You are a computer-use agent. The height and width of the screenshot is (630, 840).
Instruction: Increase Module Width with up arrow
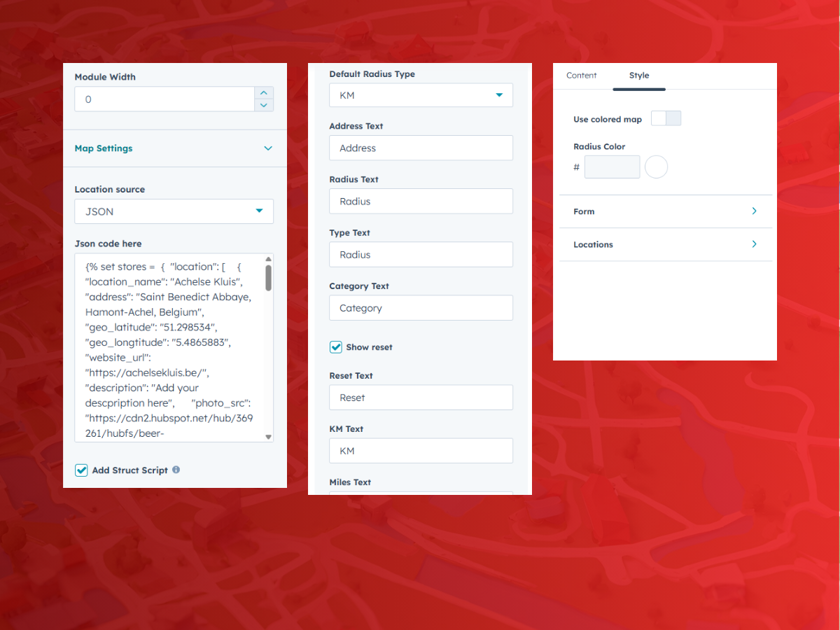[263, 92]
